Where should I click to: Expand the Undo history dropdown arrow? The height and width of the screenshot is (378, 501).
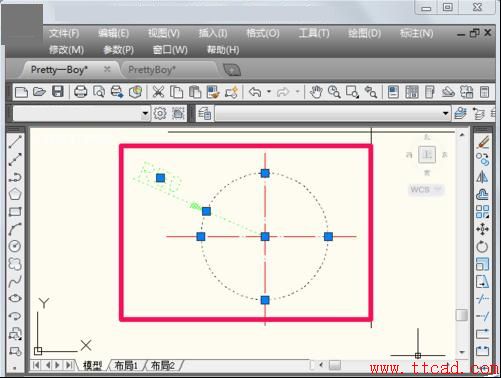click(268, 92)
